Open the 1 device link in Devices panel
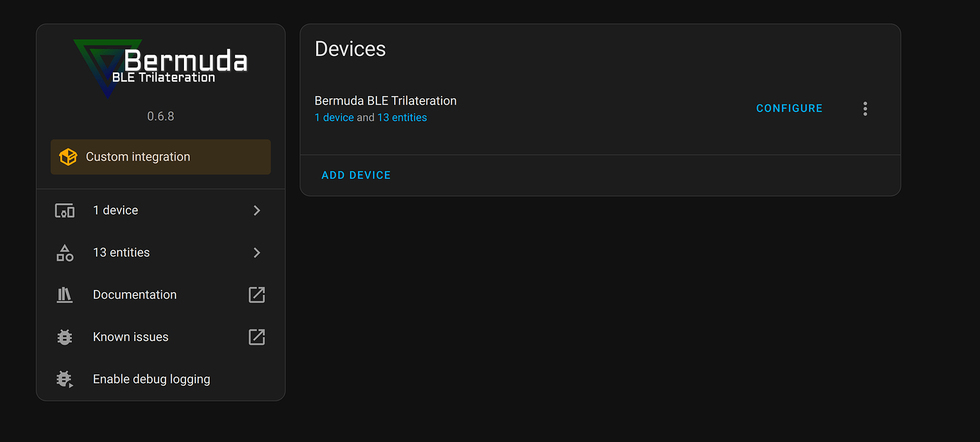The height and width of the screenshot is (442, 980). [x=334, y=117]
